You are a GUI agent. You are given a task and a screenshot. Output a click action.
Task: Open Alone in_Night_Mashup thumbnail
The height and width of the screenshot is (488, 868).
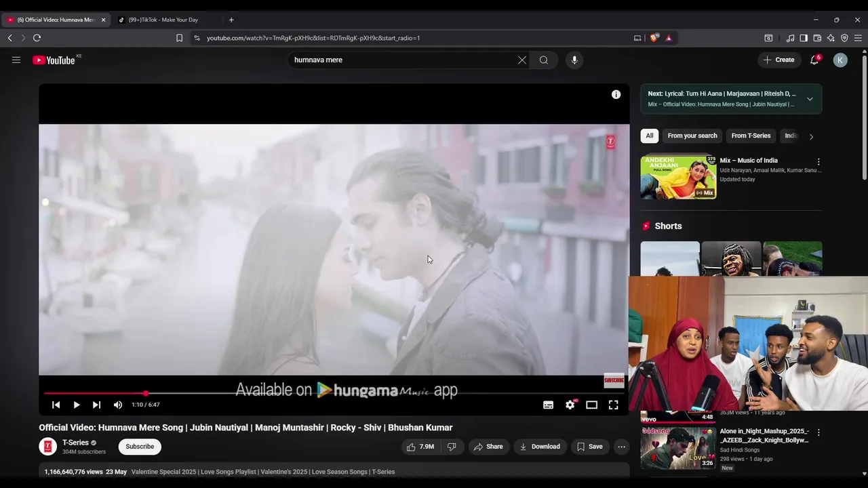[678, 447]
